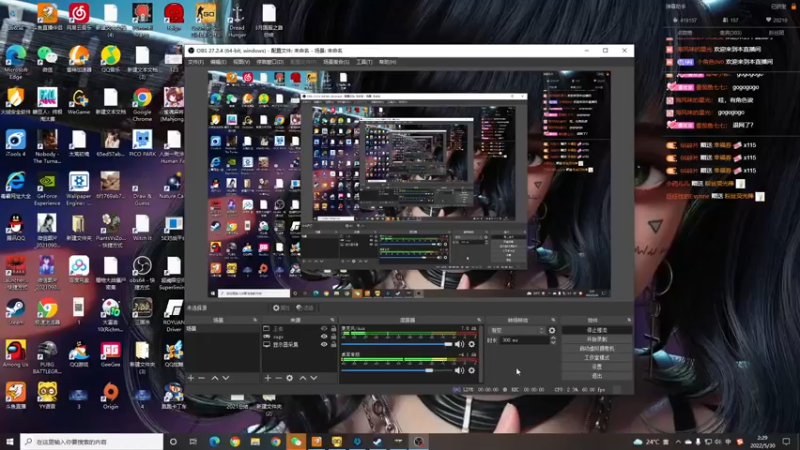Open Microsoft Edge desktop icon
The height and width of the screenshot is (450, 800).
[x=15, y=62]
